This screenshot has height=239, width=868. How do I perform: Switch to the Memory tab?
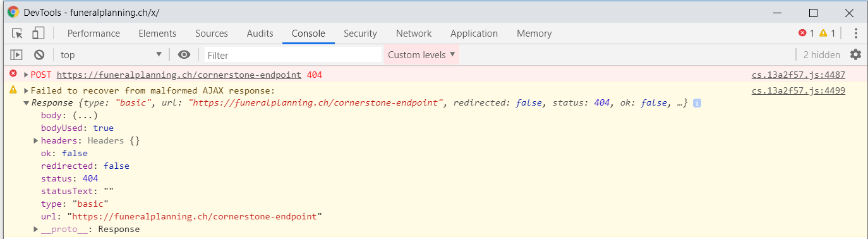[534, 34]
